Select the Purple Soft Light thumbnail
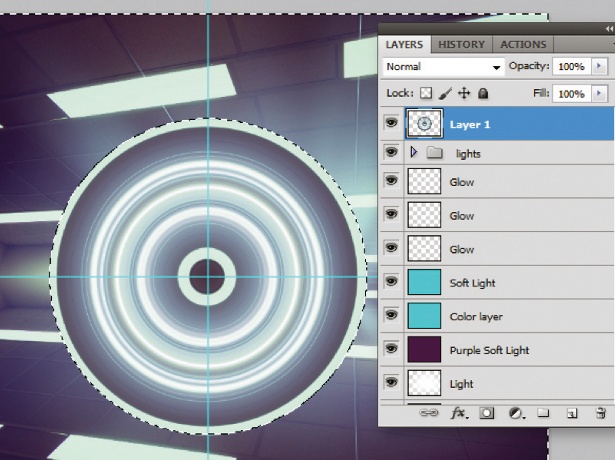 tap(424, 349)
